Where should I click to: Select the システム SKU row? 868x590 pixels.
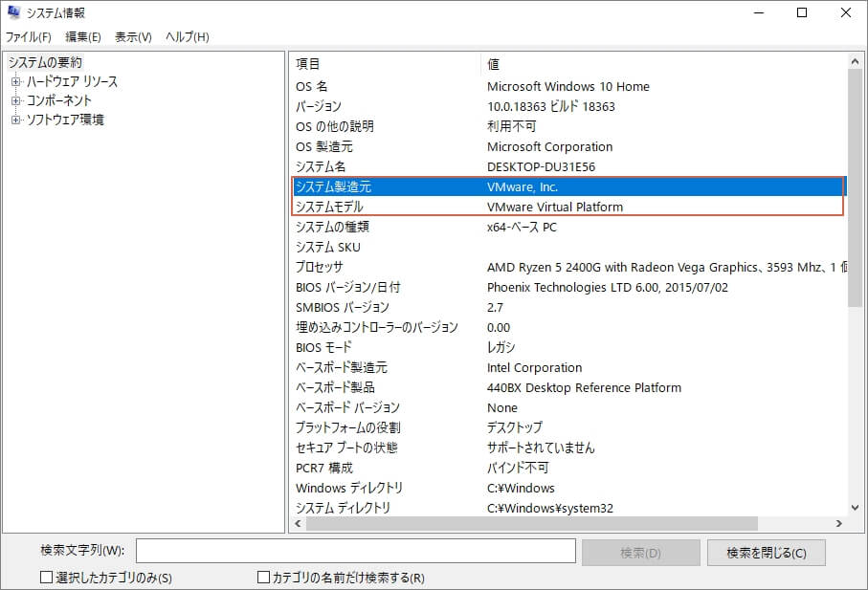pyautogui.click(x=568, y=247)
